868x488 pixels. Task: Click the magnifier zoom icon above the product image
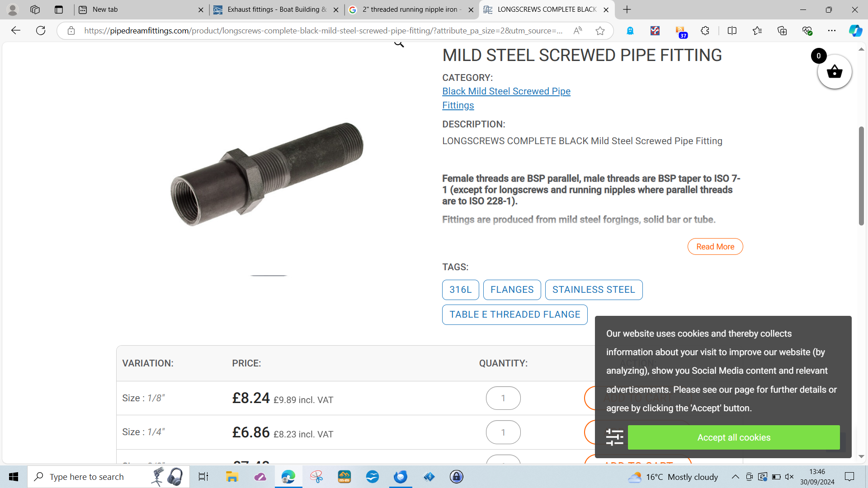399,44
